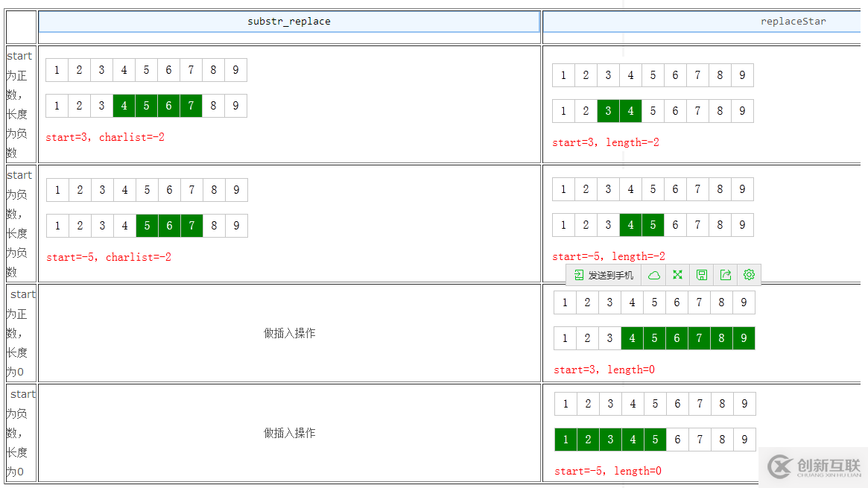Click the floppy disk save icon
Screen dimensions: 868x488
pyautogui.click(x=701, y=275)
